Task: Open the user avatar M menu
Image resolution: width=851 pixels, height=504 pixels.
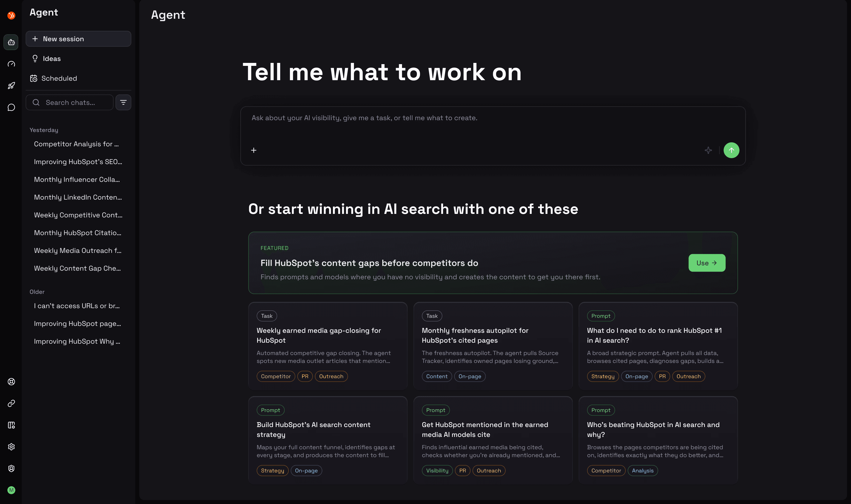Action: coord(11,490)
